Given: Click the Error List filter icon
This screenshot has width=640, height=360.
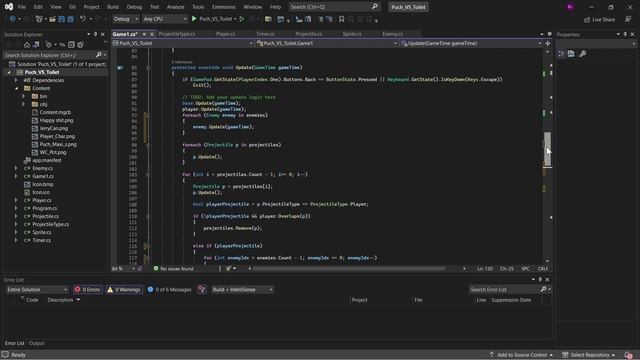Looking at the screenshot, I should pos(202,289).
